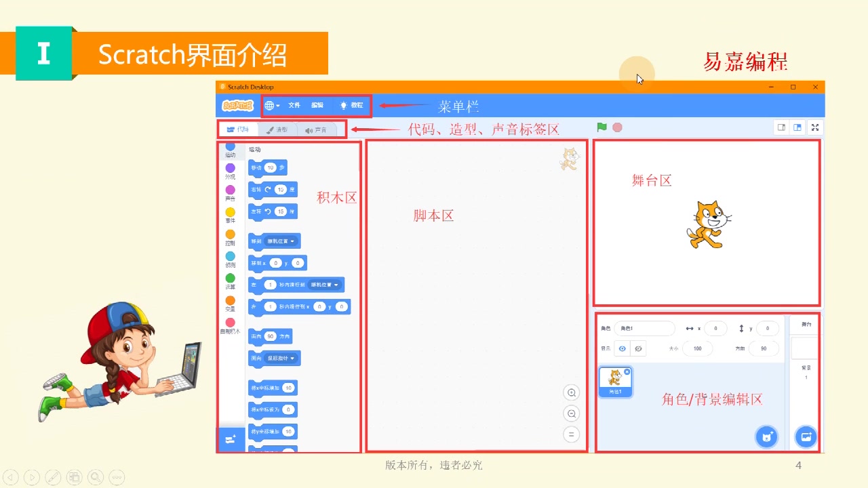Viewport: 868px width, 488px height.
Task: Open the see-all-slides view button
Action: click(74, 477)
